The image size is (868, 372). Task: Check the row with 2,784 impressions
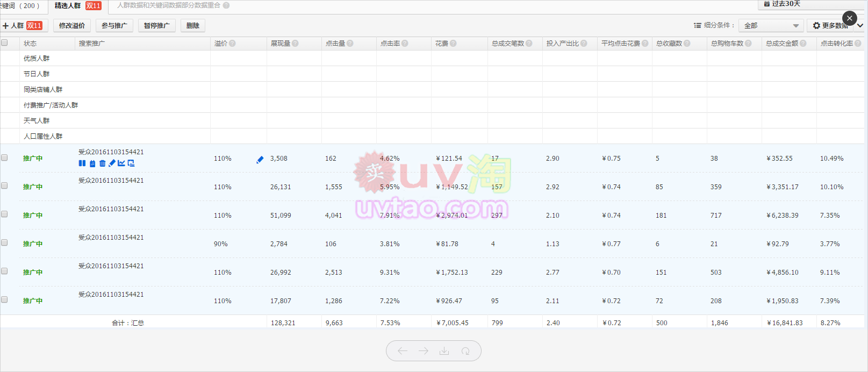[x=4, y=242]
